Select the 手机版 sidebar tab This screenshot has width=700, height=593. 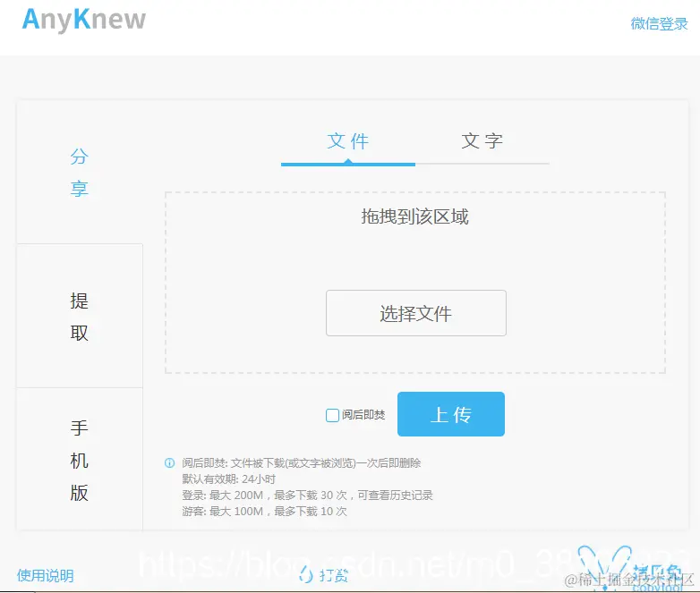pyautogui.click(x=80, y=460)
